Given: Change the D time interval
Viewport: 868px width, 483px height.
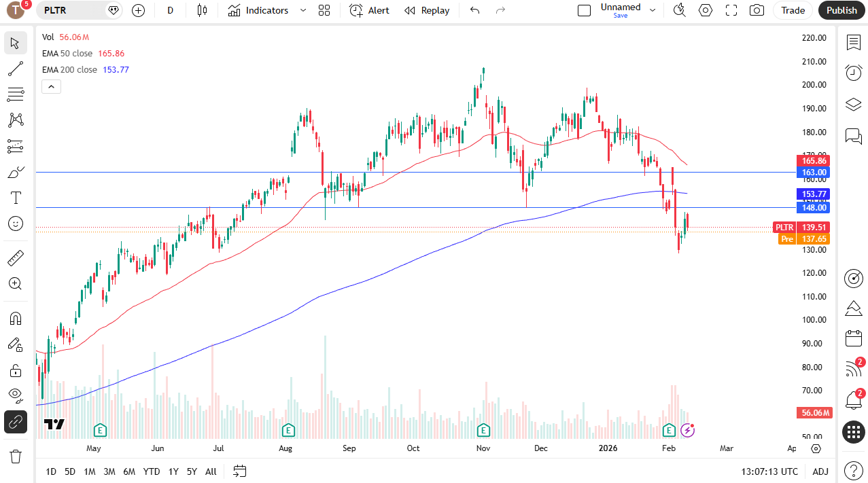Looking at the screenshot, I should point(171,10).
